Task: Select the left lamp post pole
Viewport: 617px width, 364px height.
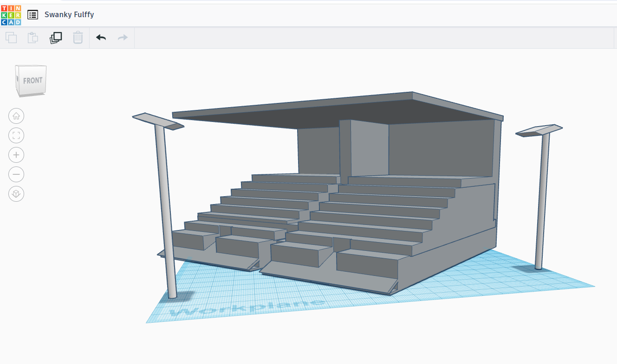Action: click(x=166, y=212)
